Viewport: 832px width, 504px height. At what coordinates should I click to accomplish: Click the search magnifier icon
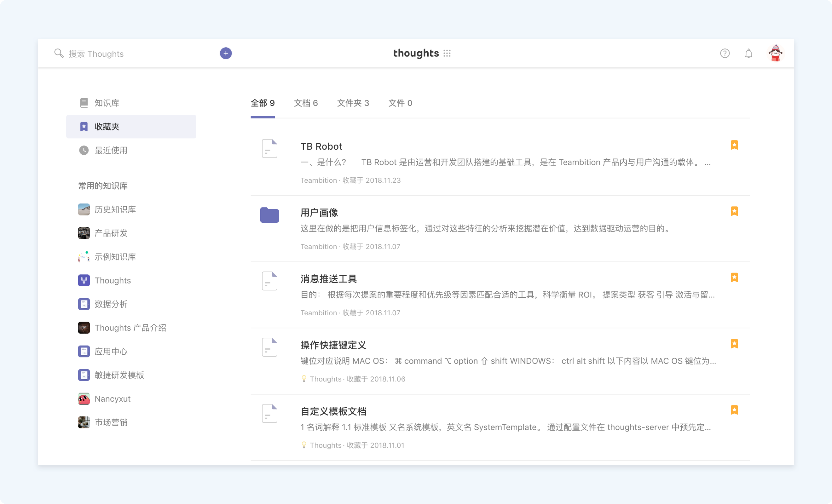coord(59,53)
